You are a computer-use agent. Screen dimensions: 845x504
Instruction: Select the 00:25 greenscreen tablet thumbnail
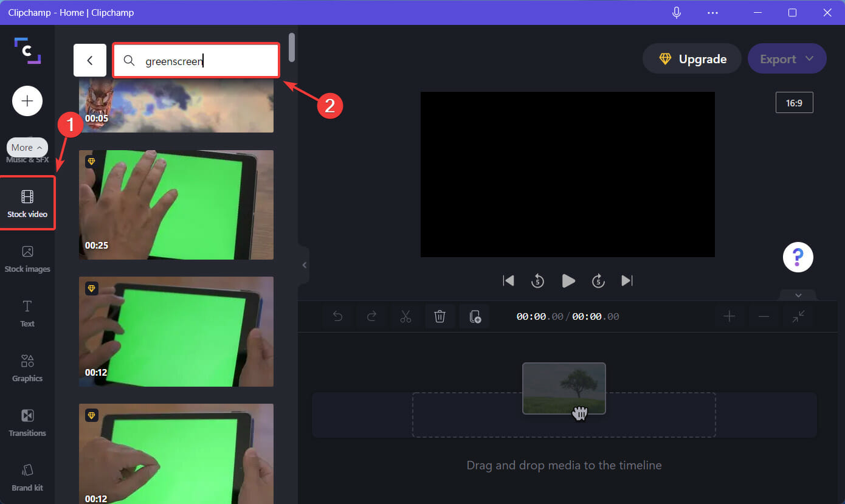coord(176,205)
